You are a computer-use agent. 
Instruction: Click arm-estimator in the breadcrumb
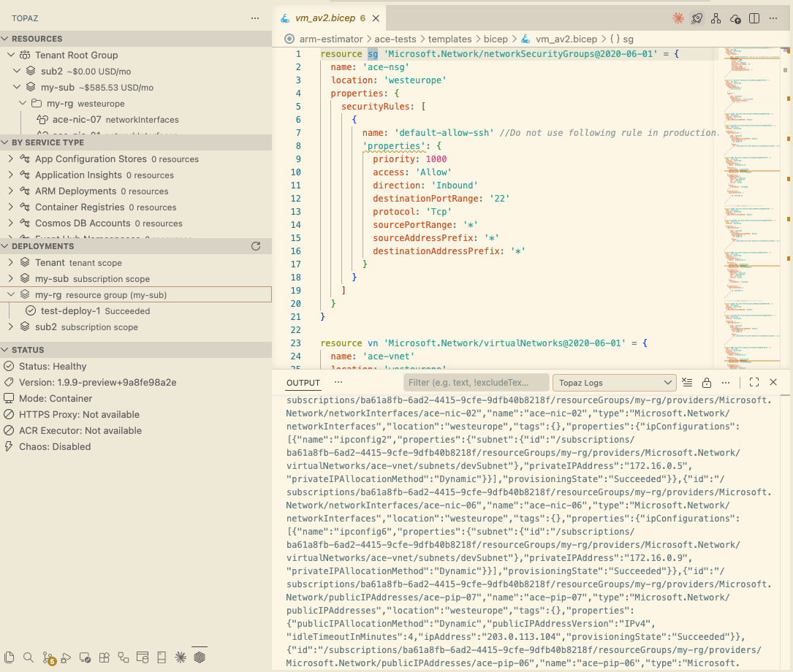[331, 39]
